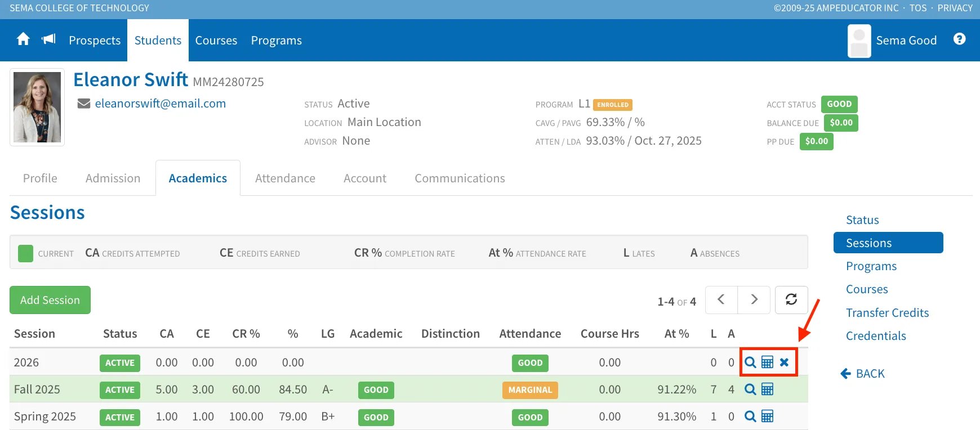Go BACK using the sidebar link
This screenshot has width=980, height=430.
pyautogui.click(x=862, y=374)
